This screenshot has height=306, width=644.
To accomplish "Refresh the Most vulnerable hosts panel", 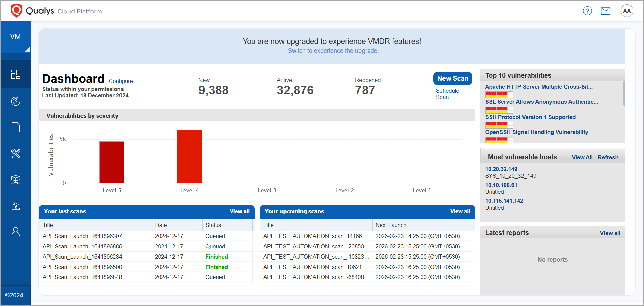I will (x=608, y=157).
